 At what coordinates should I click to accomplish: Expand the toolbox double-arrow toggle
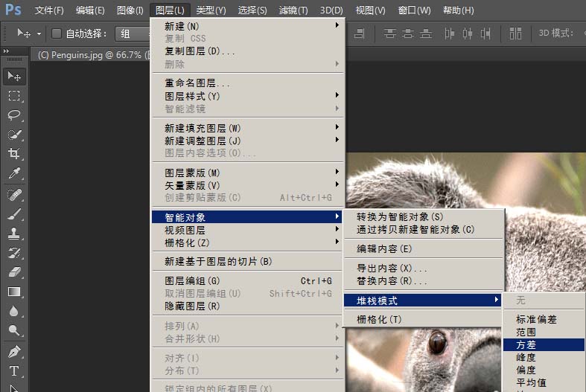pos(6,51)
